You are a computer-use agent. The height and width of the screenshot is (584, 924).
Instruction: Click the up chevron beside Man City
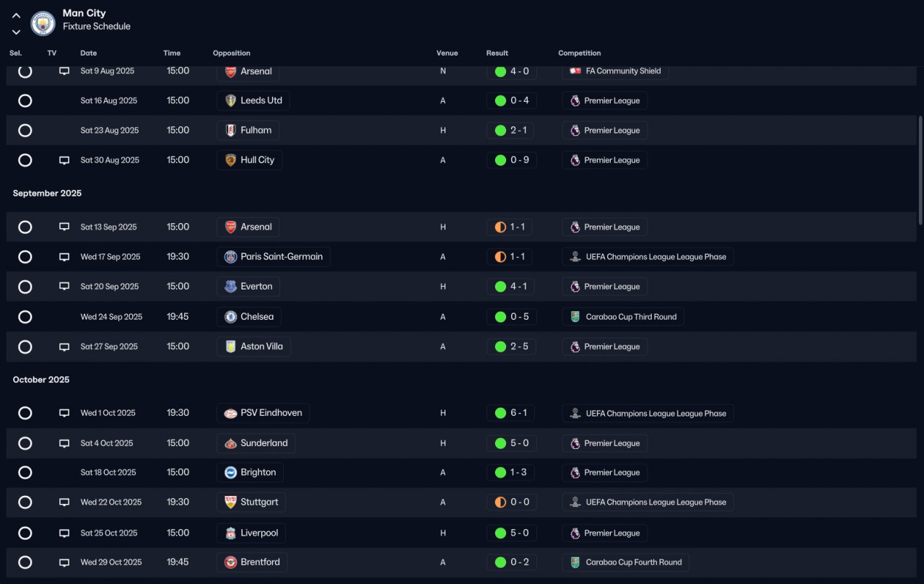pyautogui.click(x=16, y=15)
